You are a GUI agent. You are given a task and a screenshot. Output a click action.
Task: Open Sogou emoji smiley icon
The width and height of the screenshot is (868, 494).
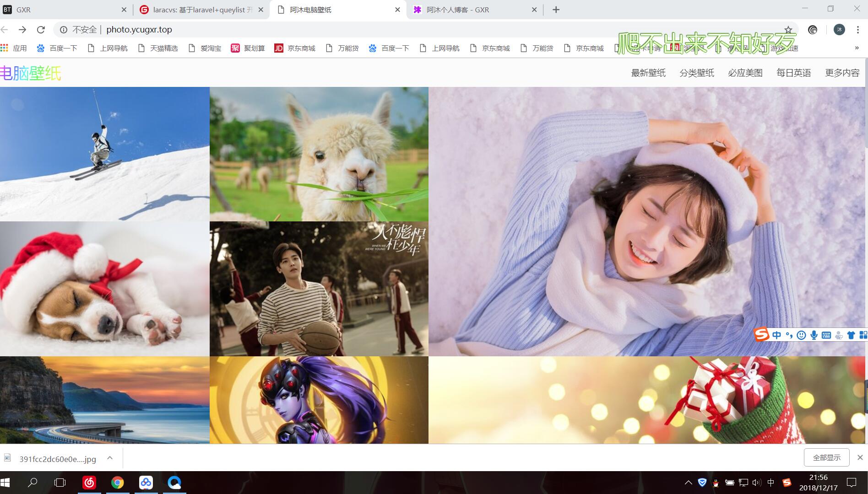(x=801, y=335)
